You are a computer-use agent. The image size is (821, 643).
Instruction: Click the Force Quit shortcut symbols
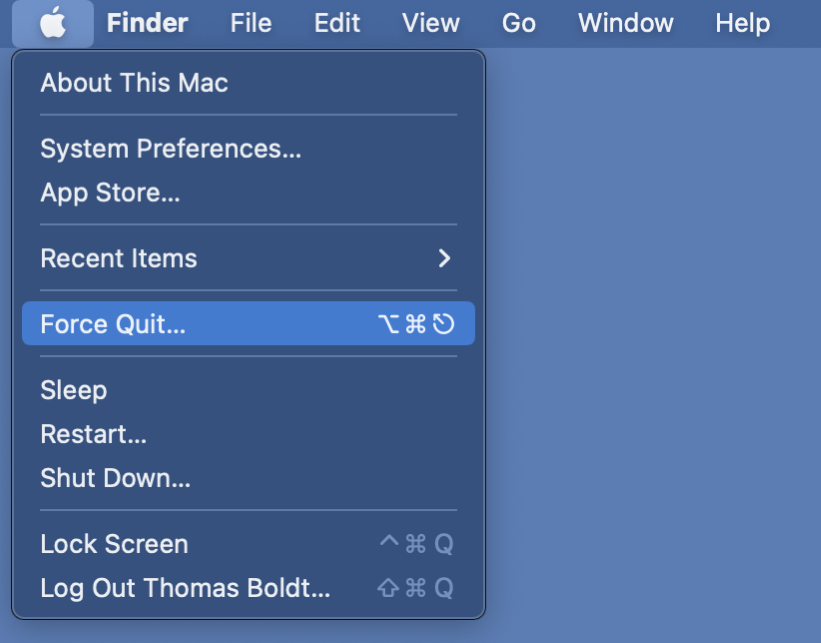pos(416,324)
